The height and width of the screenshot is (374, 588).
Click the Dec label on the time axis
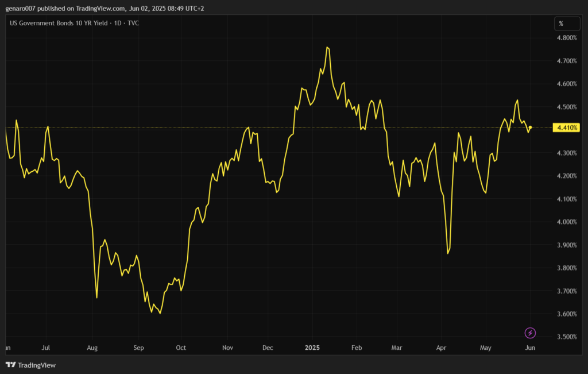click(267, 348)
